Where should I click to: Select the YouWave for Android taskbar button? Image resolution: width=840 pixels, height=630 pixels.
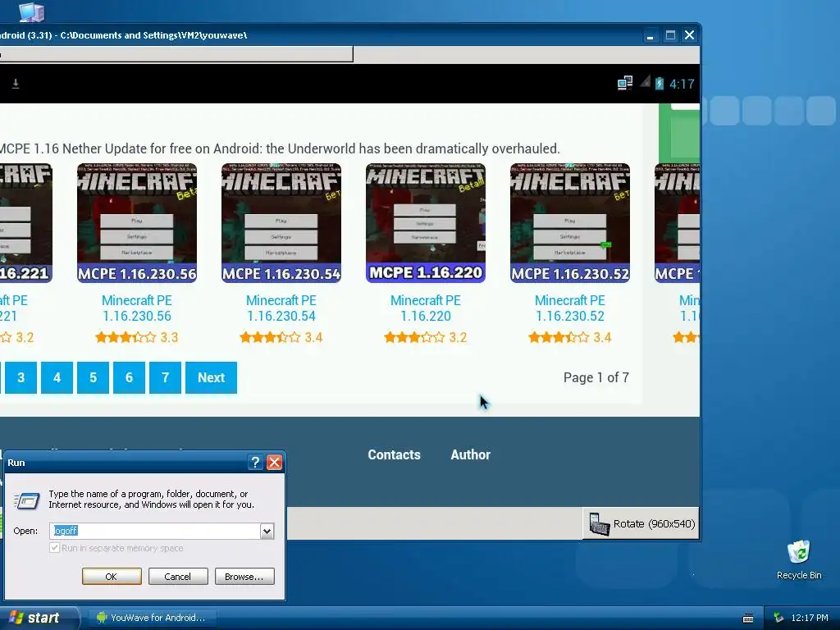click(x=152, y=618)
